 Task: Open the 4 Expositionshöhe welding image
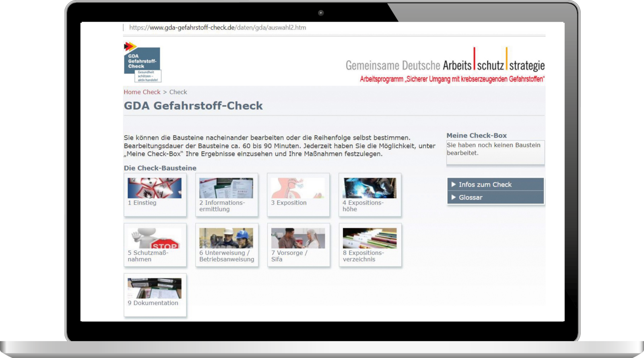click(369, 188)
